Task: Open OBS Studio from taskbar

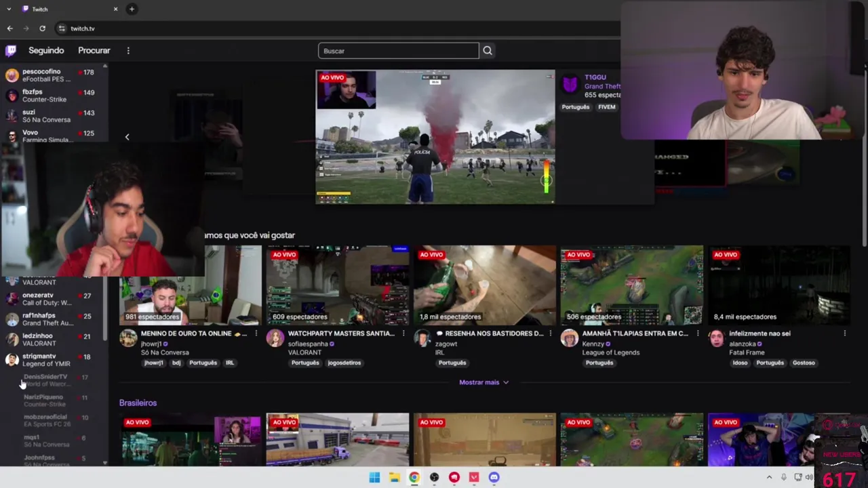Action: tap(434, 477)
